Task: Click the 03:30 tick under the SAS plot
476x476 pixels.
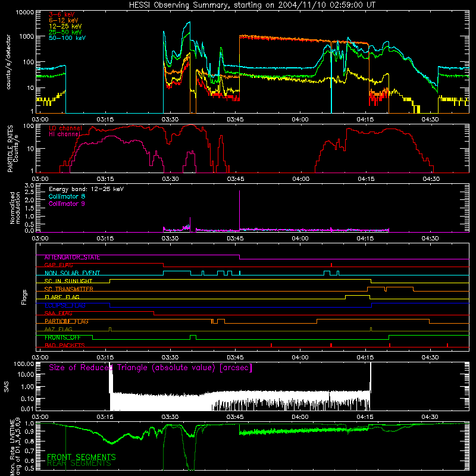Action: pos(170,417)
